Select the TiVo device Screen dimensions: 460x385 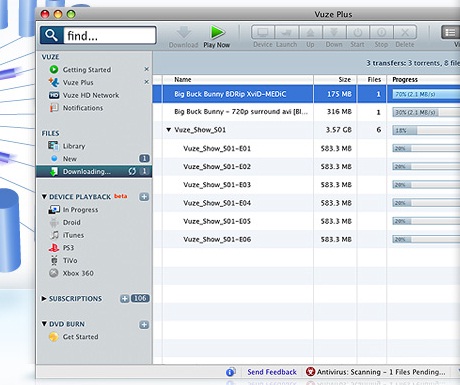[x=70, y=260]
